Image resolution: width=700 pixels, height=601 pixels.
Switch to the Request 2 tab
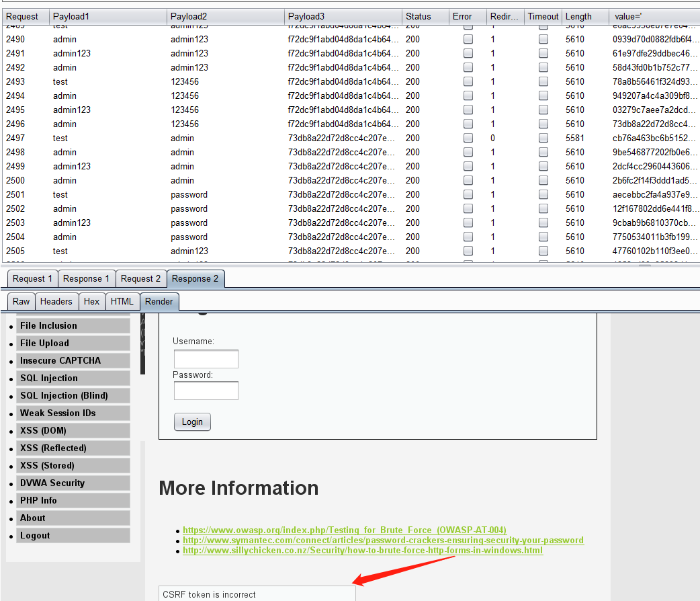pos(141,279)
